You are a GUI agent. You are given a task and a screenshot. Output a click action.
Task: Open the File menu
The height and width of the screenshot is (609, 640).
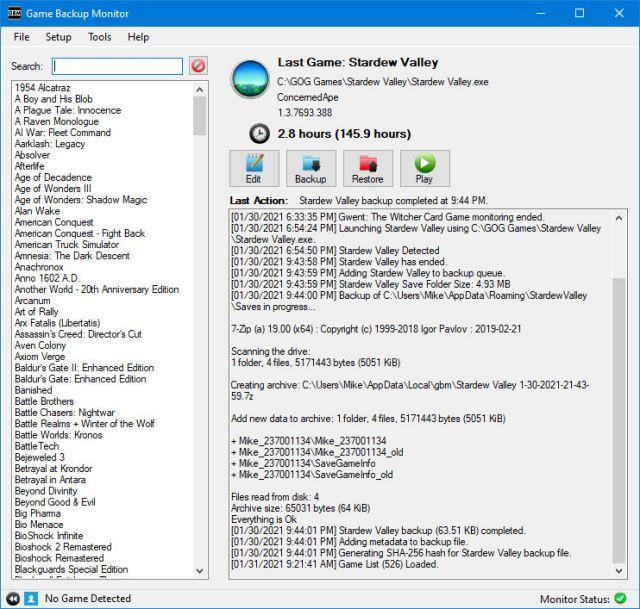[22, 37]
